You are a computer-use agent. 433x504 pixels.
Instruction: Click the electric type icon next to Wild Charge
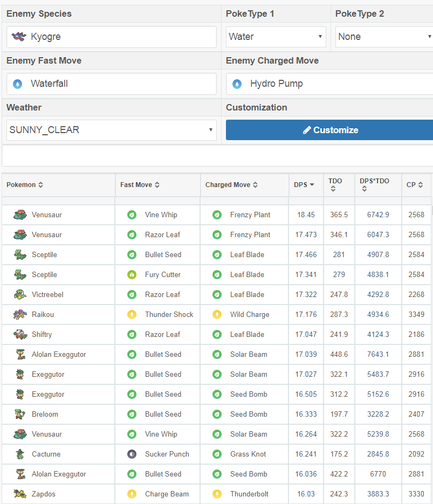click(x=217, y=315)
